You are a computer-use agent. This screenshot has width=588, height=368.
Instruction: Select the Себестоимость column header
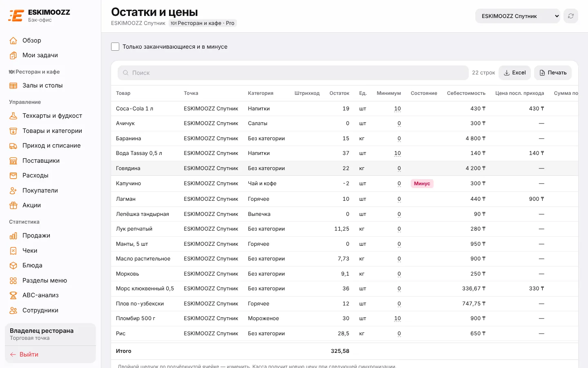coord(466,93)
